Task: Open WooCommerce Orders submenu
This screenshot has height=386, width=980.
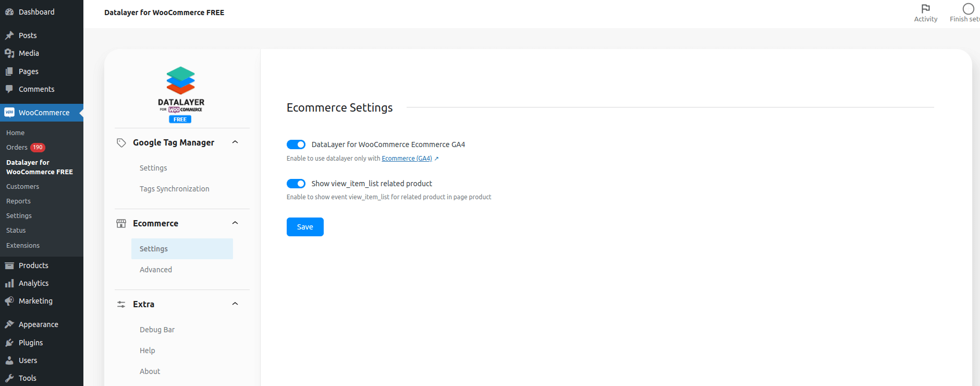Action: coord(17,148)
